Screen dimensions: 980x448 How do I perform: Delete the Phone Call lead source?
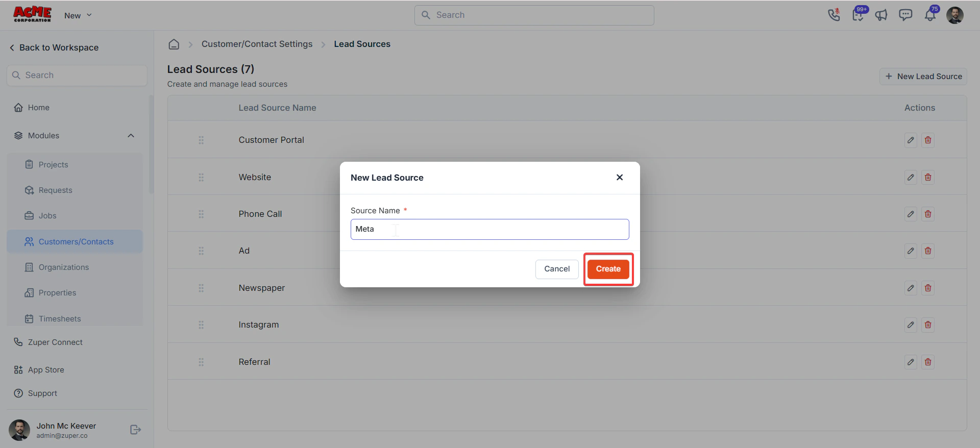tap(928, 214)
